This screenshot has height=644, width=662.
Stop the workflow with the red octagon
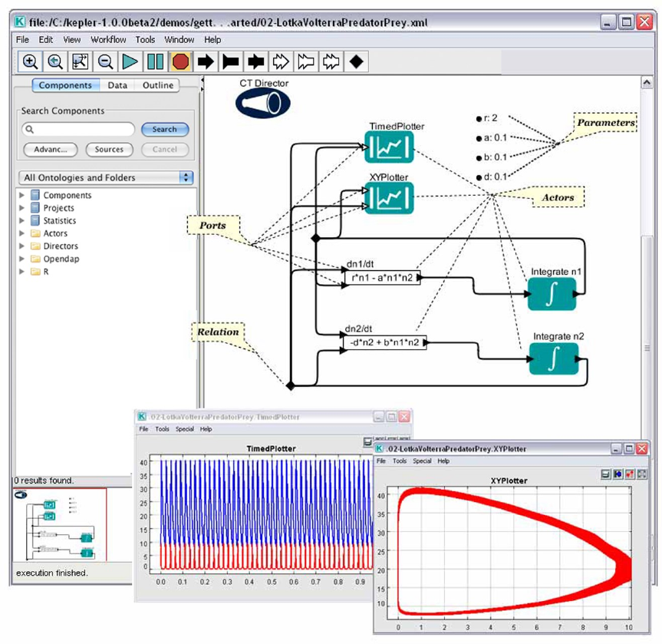pos(180,61)
